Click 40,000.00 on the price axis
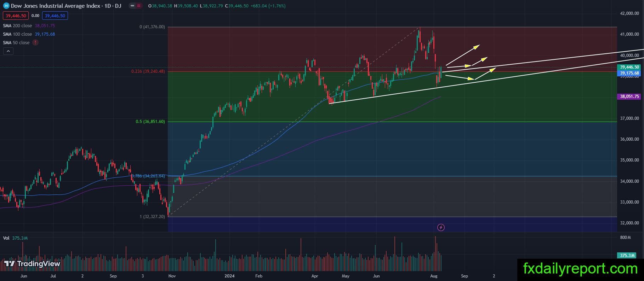The width and height of the screenshot is (644, 281). (x=629, y=55)
